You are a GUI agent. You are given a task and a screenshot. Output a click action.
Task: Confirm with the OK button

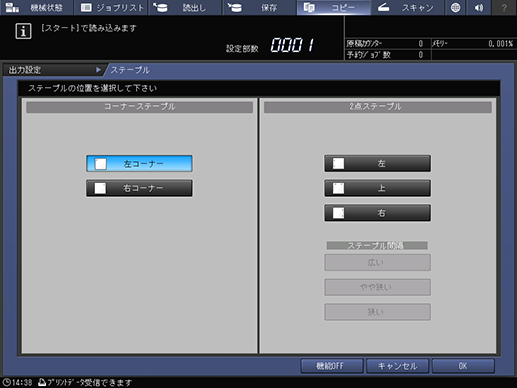463,366
